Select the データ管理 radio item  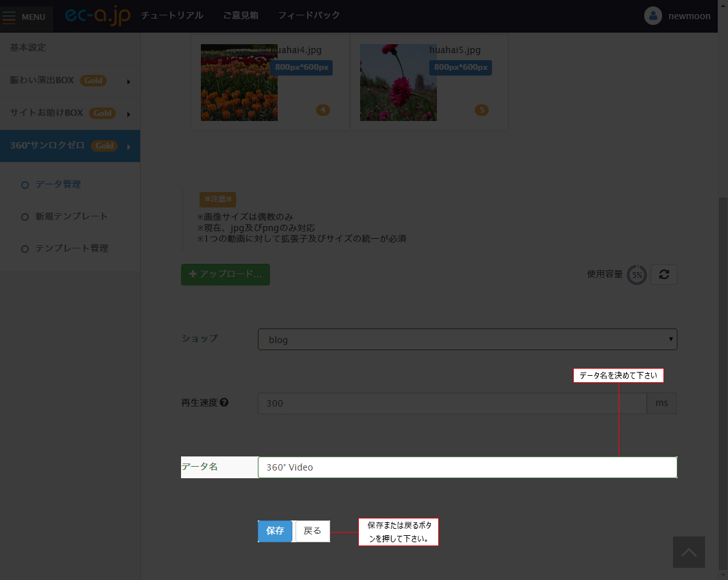(x=26, y=184)
